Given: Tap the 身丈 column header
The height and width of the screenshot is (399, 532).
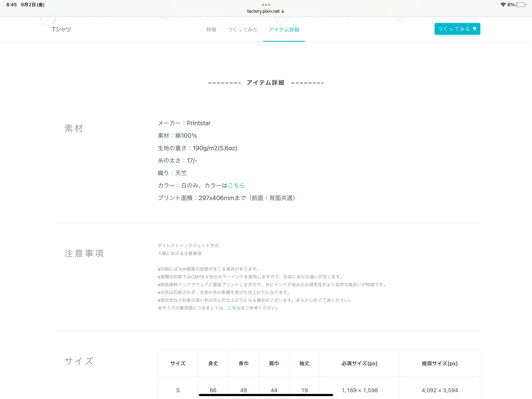Looking at the screenshot, I should (x=213, y=363).
